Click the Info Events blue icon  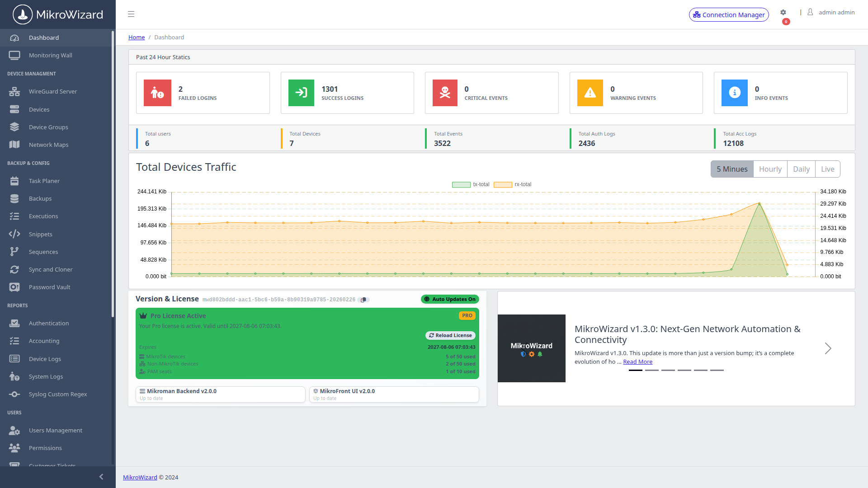pos(735,93)
